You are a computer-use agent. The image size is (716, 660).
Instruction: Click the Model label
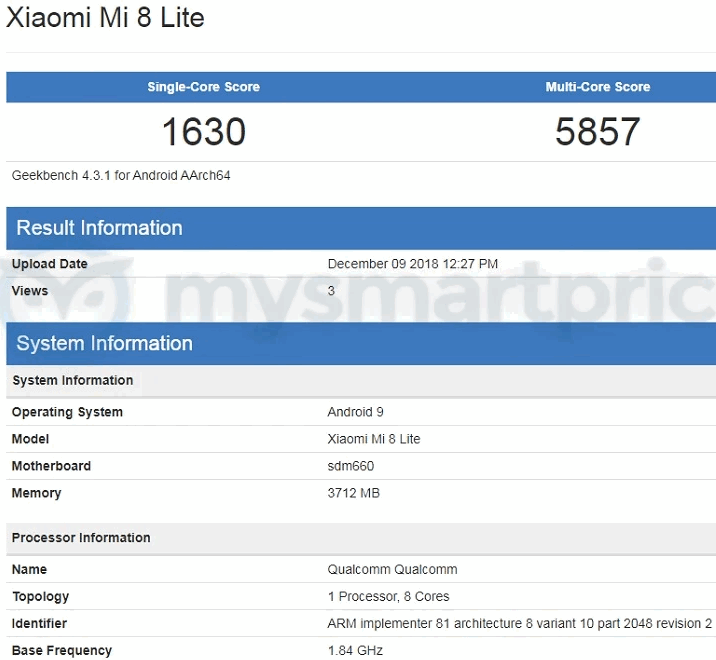pyautogui.click(x=30, y=439)
